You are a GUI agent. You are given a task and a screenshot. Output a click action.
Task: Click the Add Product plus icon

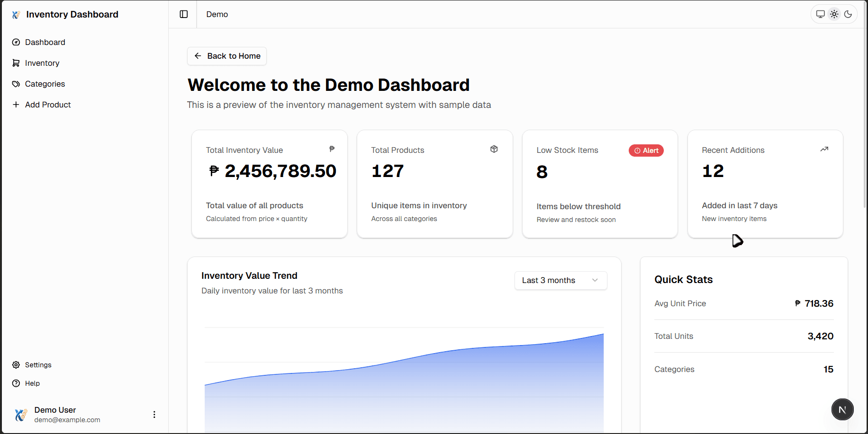[x=16, y=104]
